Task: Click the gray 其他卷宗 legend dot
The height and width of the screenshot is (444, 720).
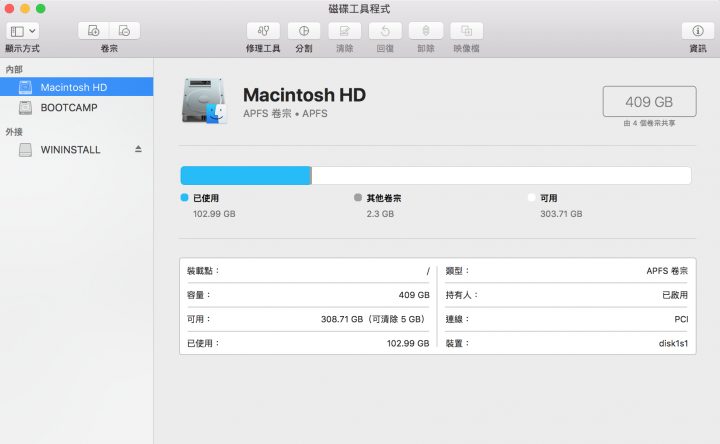Action: pos(358,197)
